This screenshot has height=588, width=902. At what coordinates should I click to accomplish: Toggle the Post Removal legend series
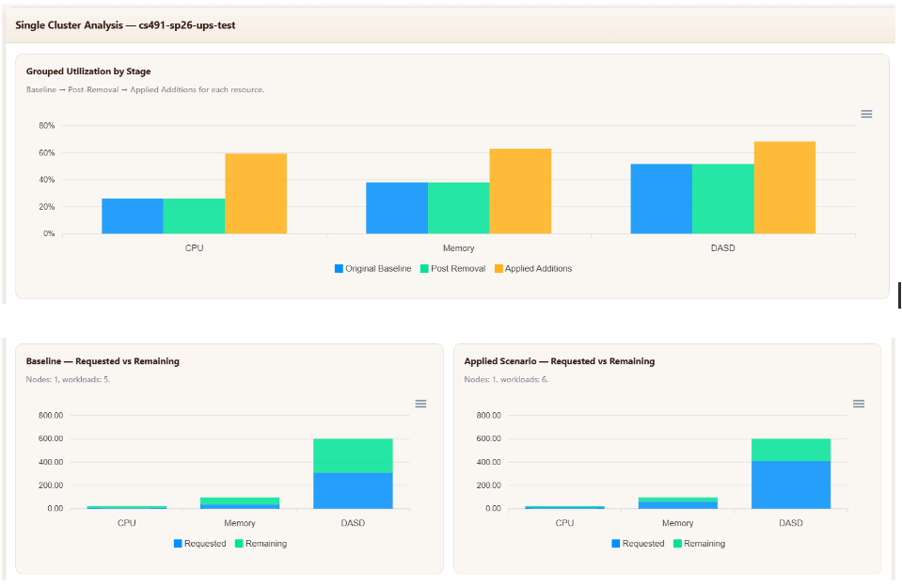tap(452, 269)
